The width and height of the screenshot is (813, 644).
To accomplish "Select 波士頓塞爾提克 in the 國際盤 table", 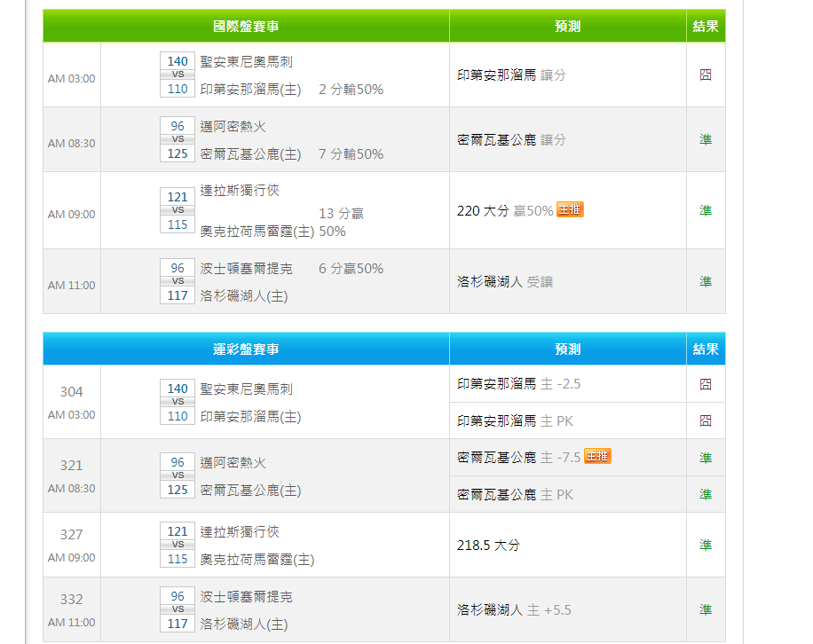I will point(246,269).
